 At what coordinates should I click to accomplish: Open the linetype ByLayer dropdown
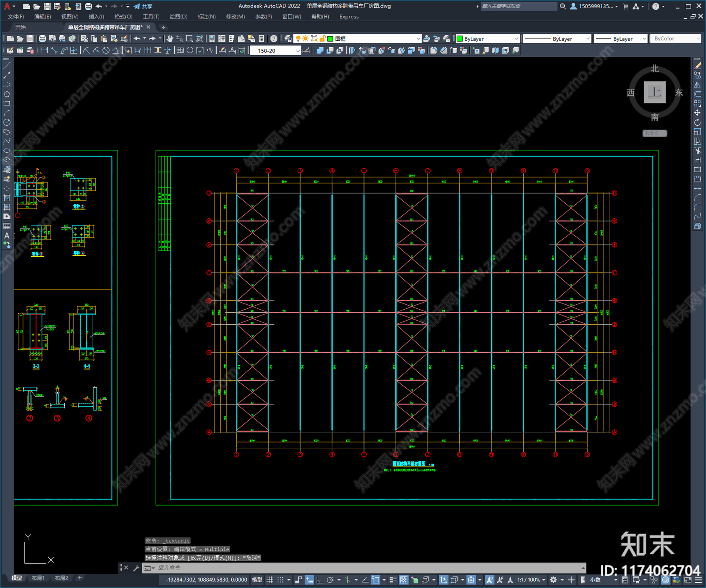pyautogui.click(x=557, y=39)
